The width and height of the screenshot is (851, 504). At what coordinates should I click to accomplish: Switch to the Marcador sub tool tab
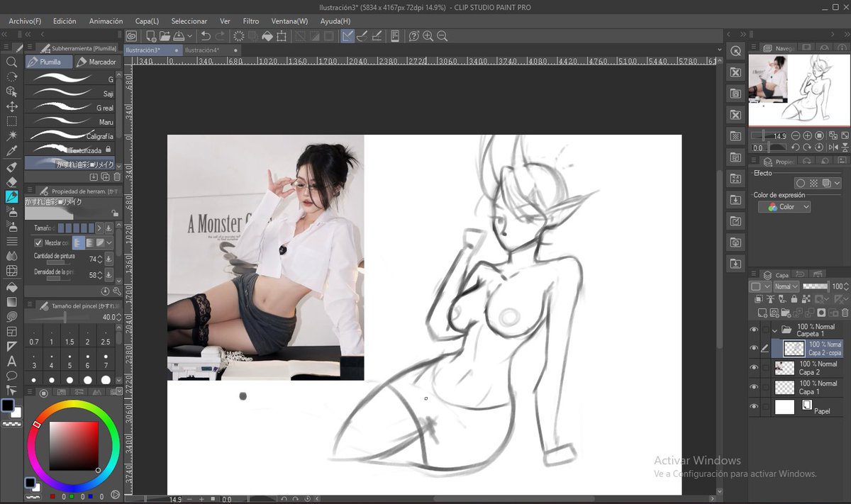tap(97, 62)
